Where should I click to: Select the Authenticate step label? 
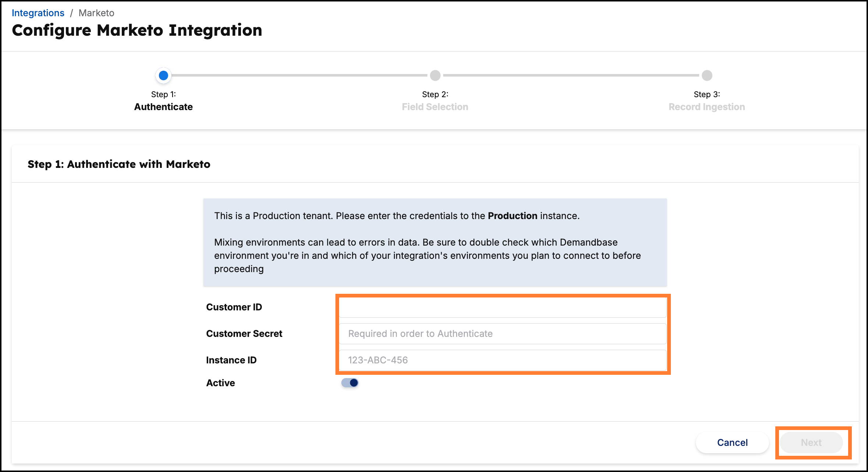tap(164, 107)
